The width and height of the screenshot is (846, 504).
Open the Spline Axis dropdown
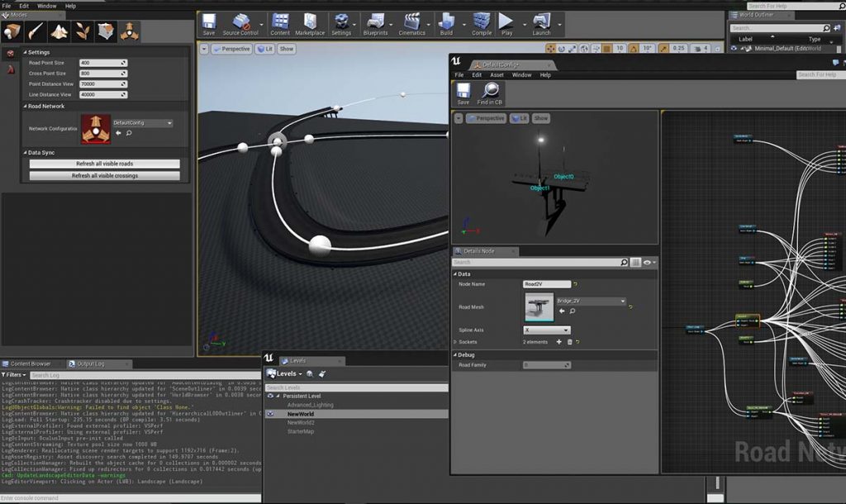click(x=547, y=330)
